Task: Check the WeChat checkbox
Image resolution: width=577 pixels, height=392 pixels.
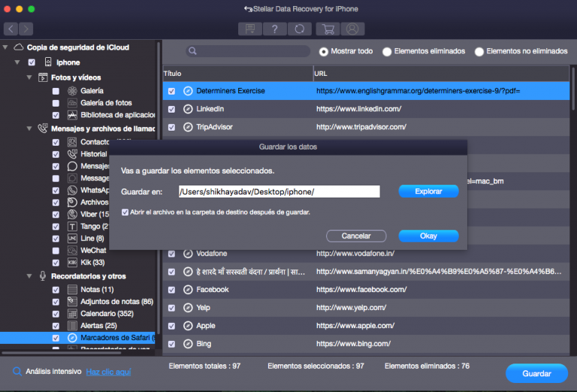Action: (56, 251)
